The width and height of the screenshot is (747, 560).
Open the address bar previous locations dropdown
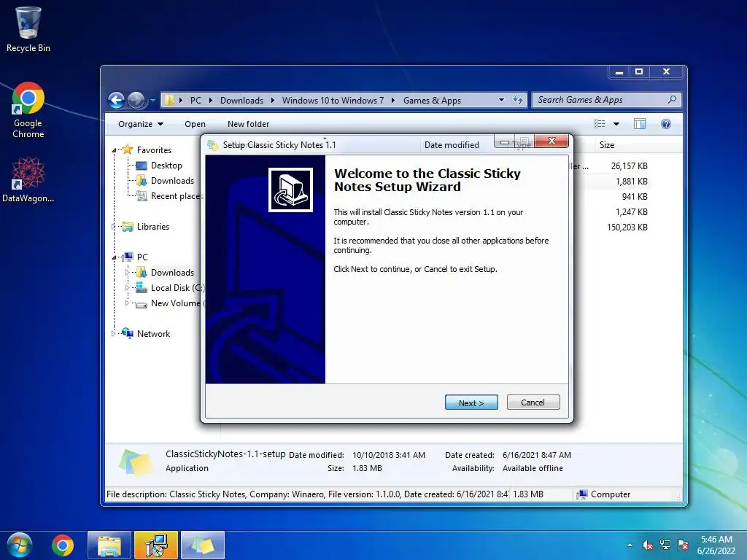pos(501,100)
